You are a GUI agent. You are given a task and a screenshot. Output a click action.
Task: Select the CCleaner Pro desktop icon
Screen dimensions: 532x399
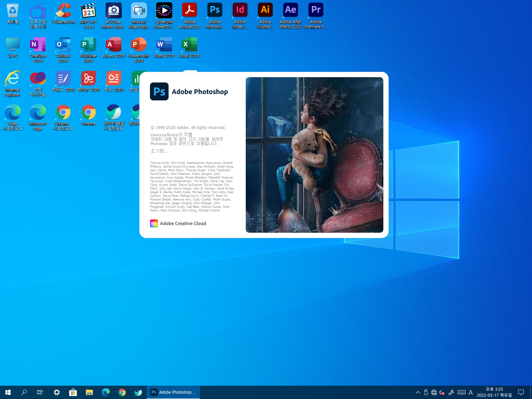click(63, 14)
